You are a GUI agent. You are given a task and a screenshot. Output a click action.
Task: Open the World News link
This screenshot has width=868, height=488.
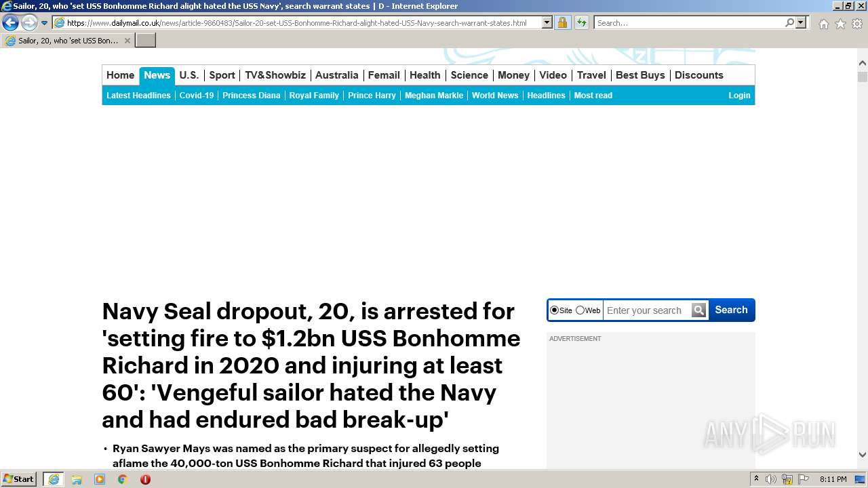point(495,96)
